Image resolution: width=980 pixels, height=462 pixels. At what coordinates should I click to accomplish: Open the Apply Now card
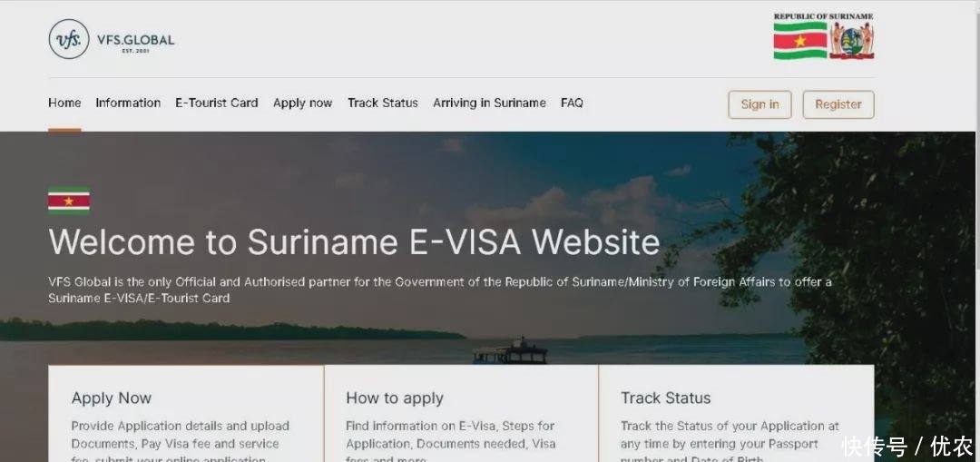[186, 414]
